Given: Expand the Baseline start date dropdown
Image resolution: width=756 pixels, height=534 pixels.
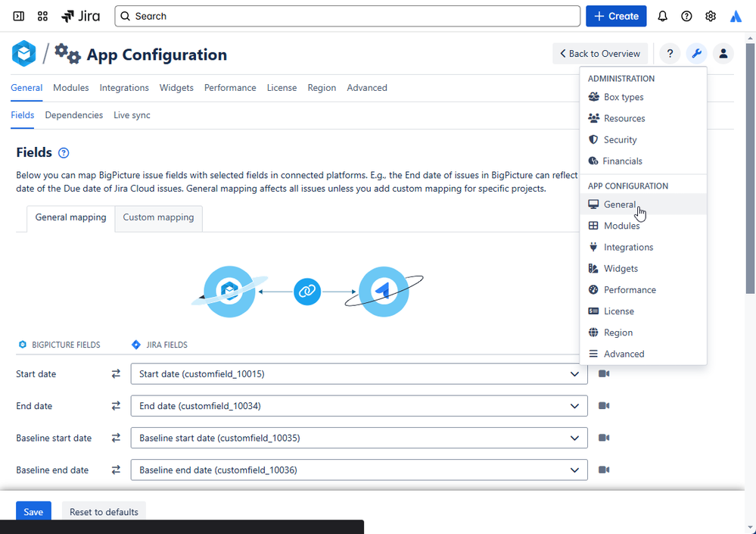Looking at the screenshot, I should [359, 438].
